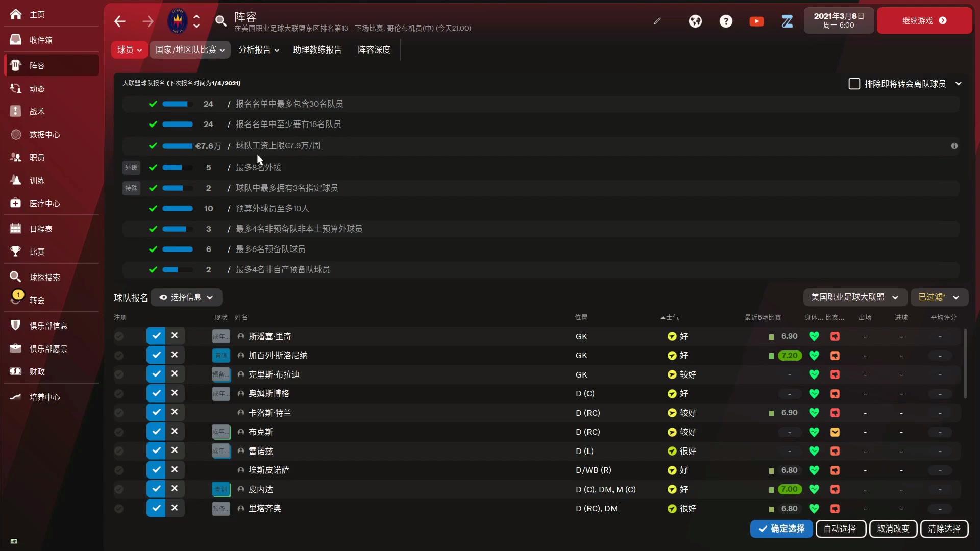This screenshot has width=980, height=551.
Task: Click the 动态 sidebar icon
Action: [x=16, y=88]
